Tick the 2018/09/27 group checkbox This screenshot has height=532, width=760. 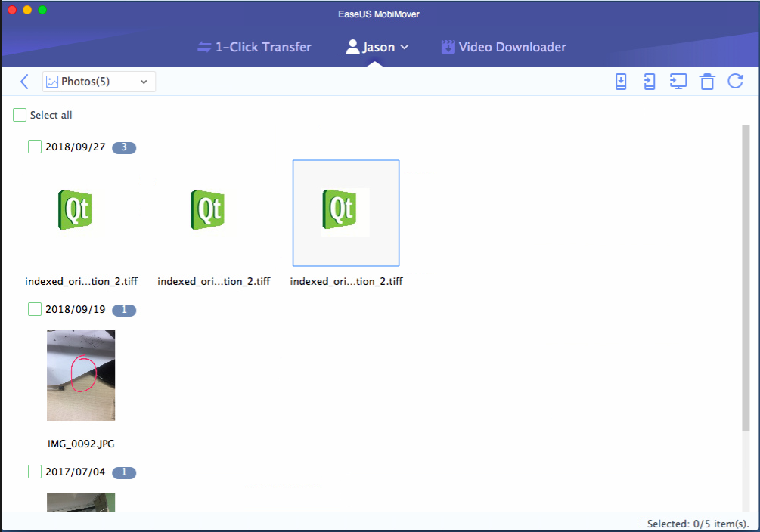pos(35,147)
